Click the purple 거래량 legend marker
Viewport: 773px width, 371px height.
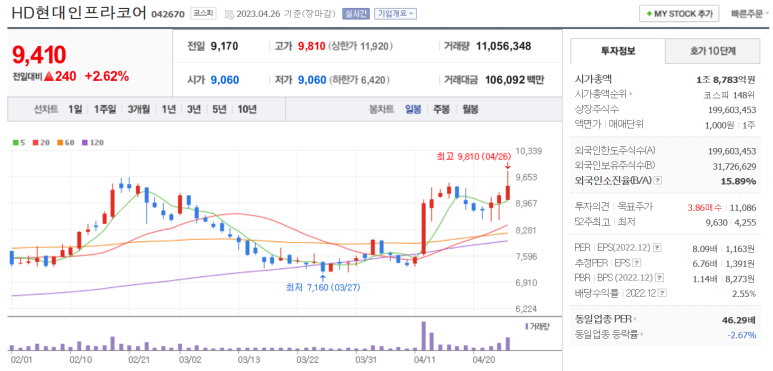tap(527, 326)
